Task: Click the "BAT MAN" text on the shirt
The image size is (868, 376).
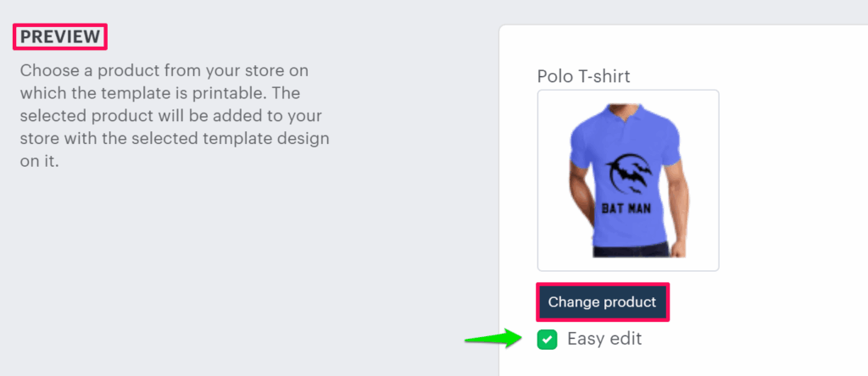Action: (626, 208)
